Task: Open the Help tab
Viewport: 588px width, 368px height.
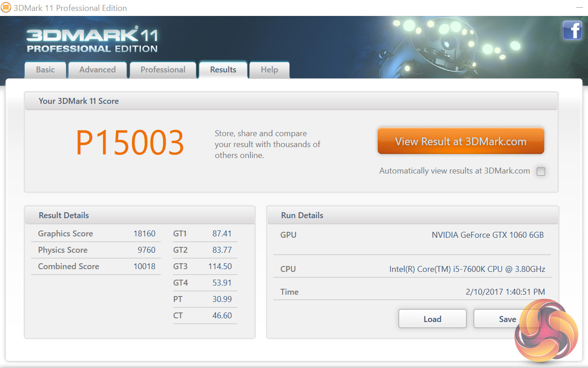Action: (269, 70)
